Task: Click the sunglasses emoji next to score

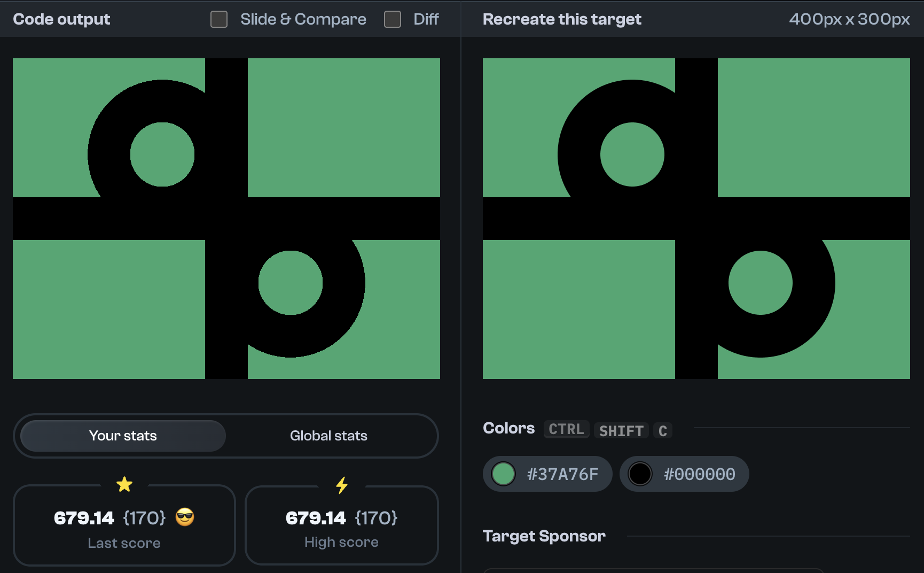Action: pos(185,517)
